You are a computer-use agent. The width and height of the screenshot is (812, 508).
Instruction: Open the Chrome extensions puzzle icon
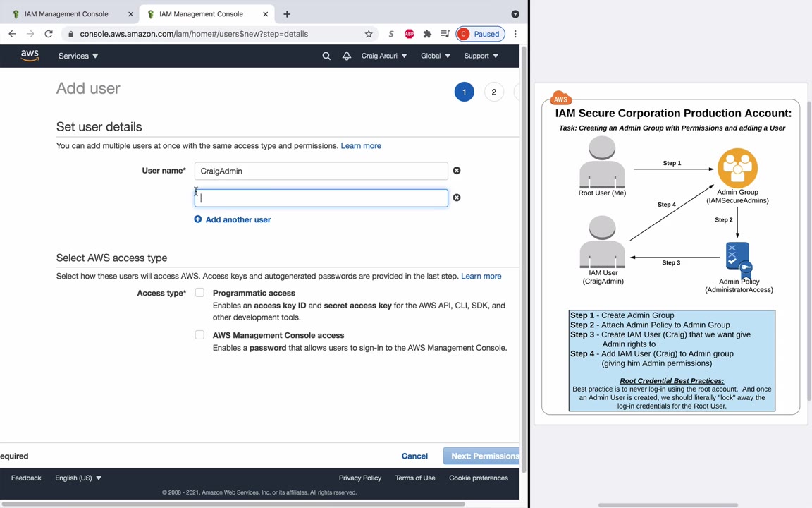pos(427,34)
